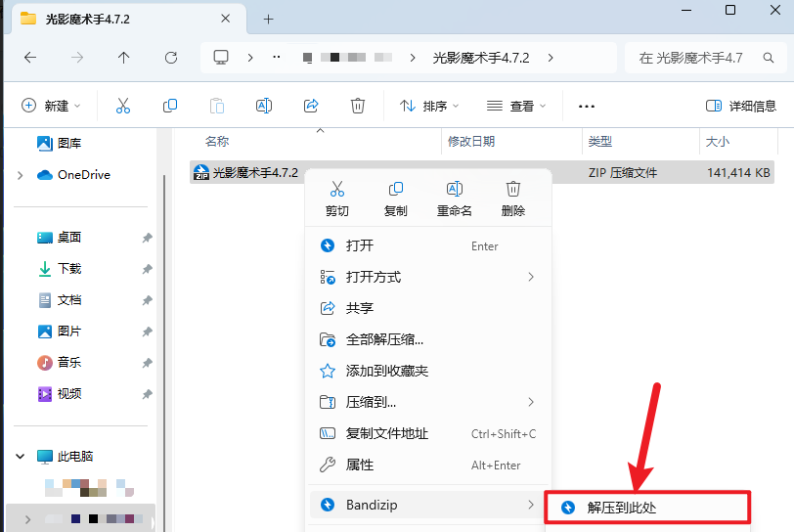Click the 重命名 icon in the context menu

click(455, 189)
